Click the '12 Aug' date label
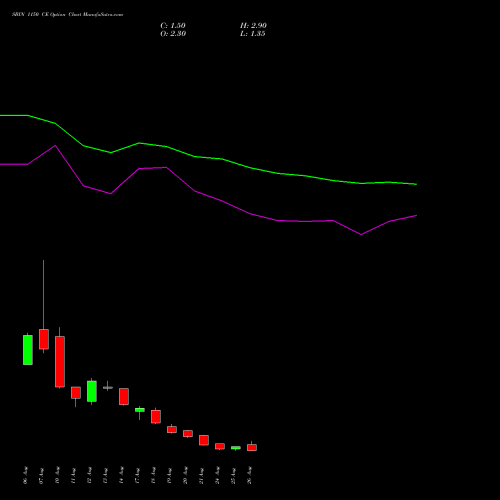 coord(90,475)
